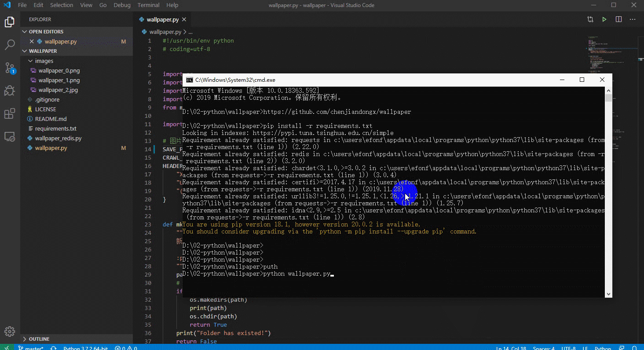Open the Extensions view in the activity bar
Screen dimensions: 644x350
tap(10, 114)
